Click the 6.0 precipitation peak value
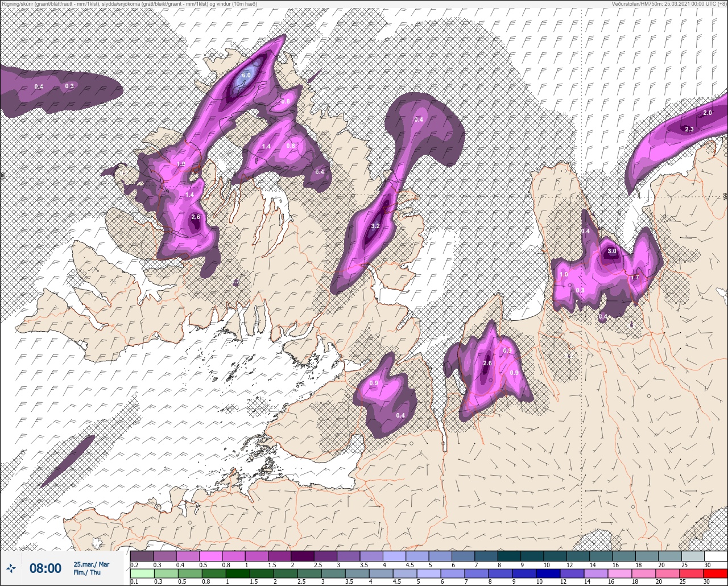Image resolution: width=728 pixels, height=586 pixels. [x=246, y=75]
